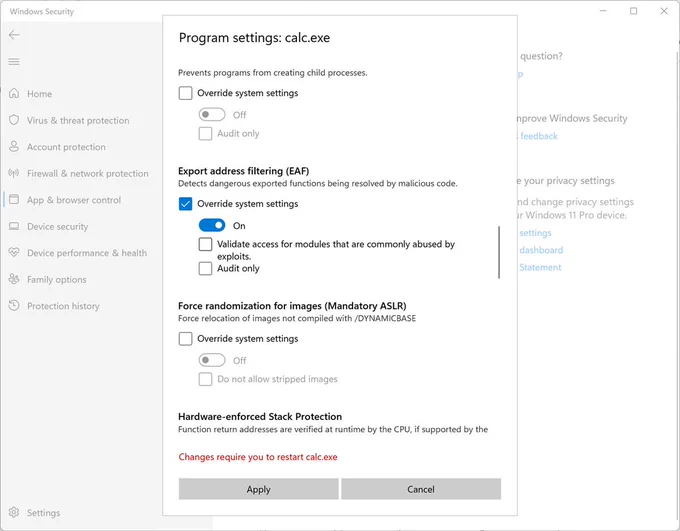Open the hamburger navigation menu
Image resolution: width=680 pixels, height=531 pixels.
point(14,62)
